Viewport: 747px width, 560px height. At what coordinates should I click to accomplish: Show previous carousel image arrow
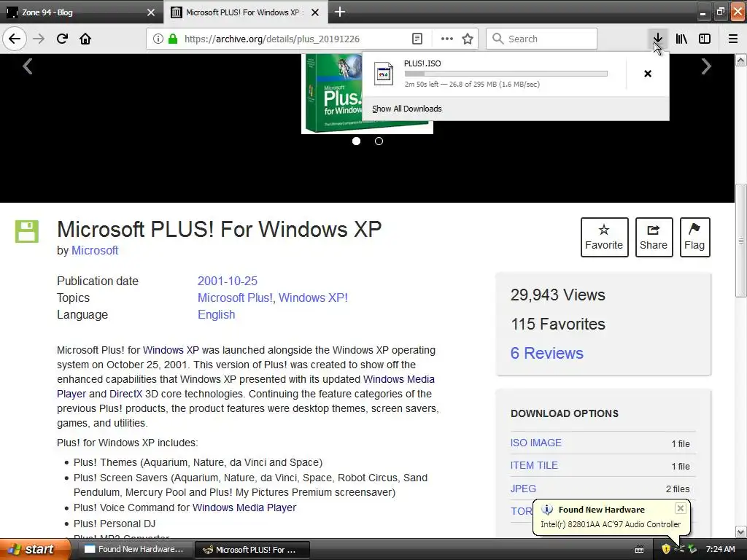coord(28,66)
